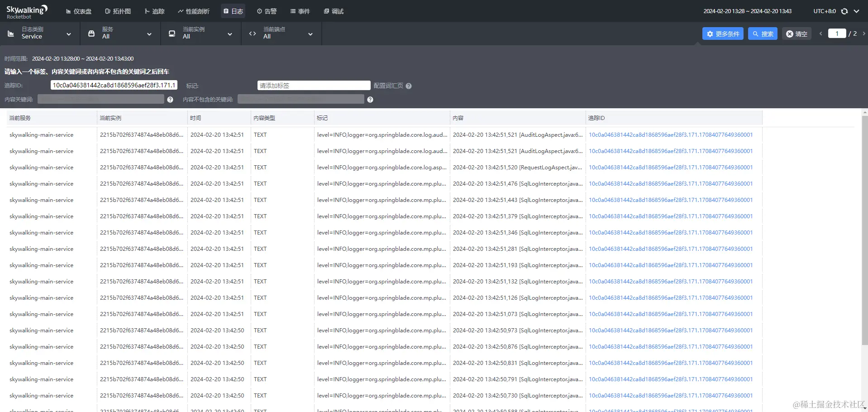Click the 13:42:51,193 SqlLogInterceptor content cell
This screenshot has width=868, height=412.
(518, 265)
